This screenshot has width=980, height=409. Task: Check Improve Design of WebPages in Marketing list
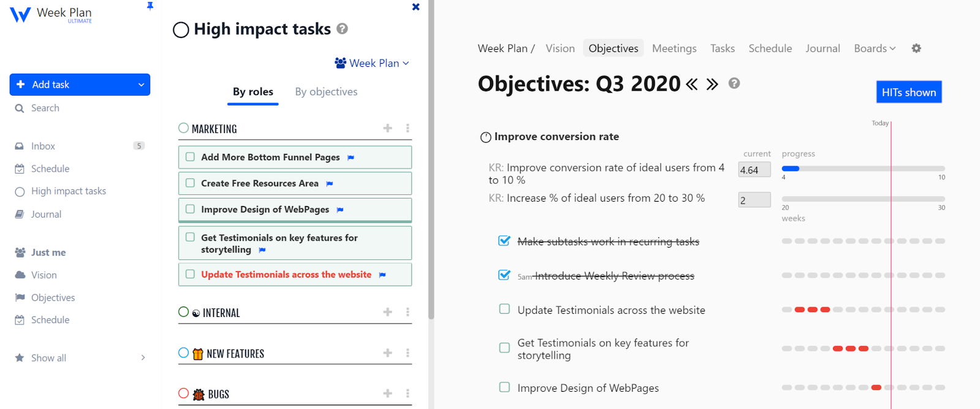point(190,209)
